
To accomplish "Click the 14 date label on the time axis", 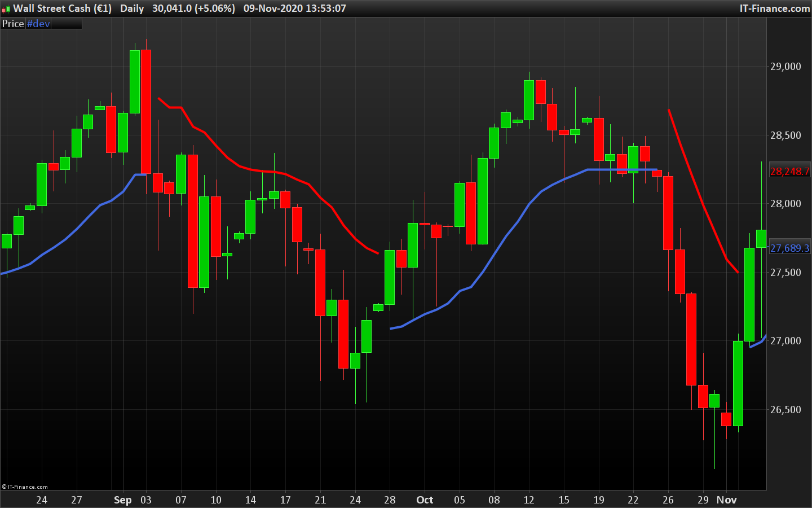I will [250, 500].
